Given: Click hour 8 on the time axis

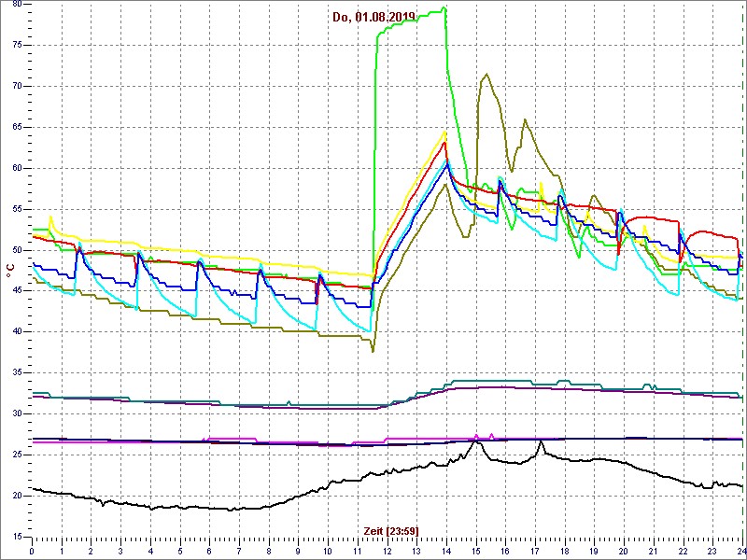Looking at the screenshot, I should (x=269, y=551).
